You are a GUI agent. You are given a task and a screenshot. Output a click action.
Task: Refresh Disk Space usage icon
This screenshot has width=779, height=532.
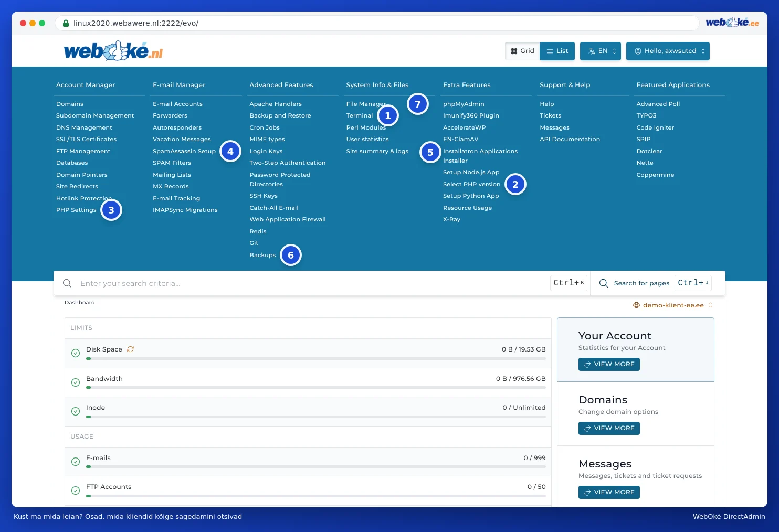[x=131, y=349]
